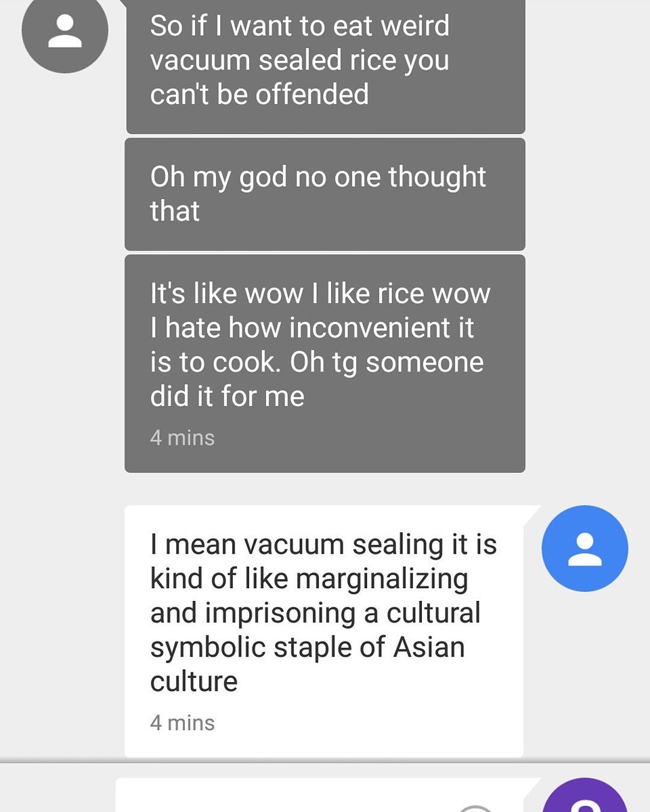Select the 'Oh my god no one thought that' bubble

[325, 194]
